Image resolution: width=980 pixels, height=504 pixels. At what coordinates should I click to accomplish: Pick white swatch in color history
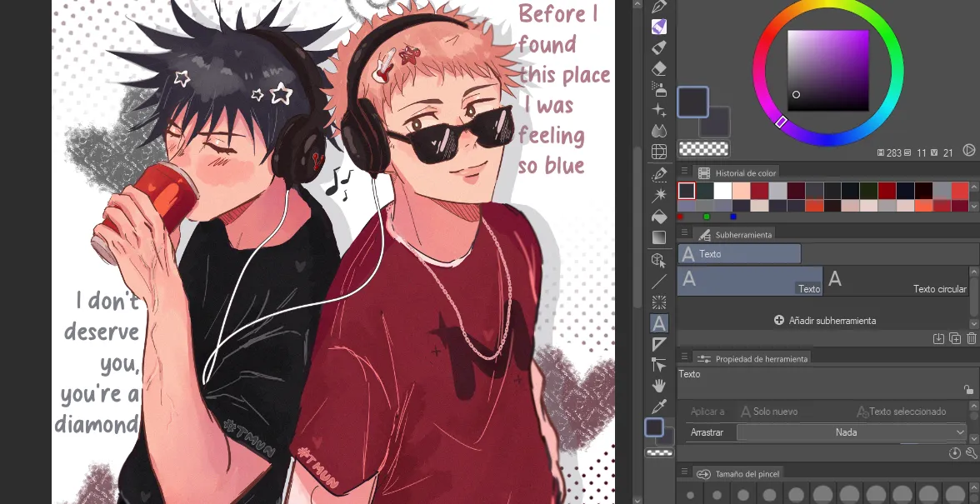[x=723, y=191]
